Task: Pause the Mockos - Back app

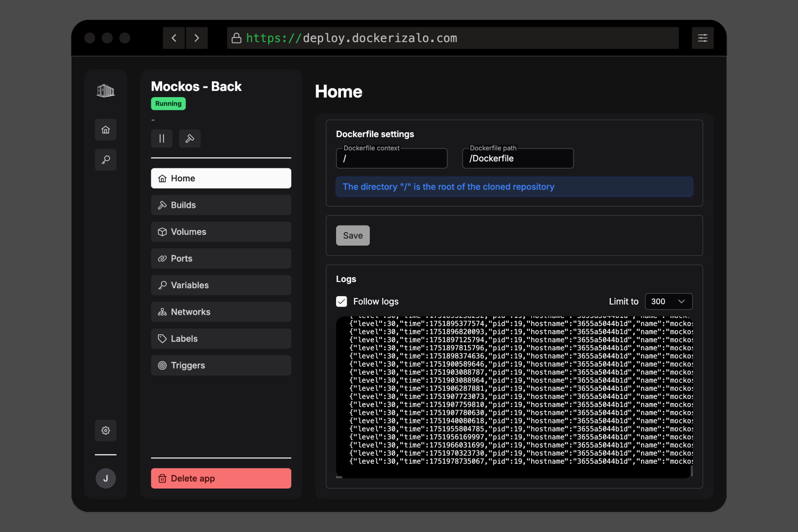Action: (x=162, y=139)
